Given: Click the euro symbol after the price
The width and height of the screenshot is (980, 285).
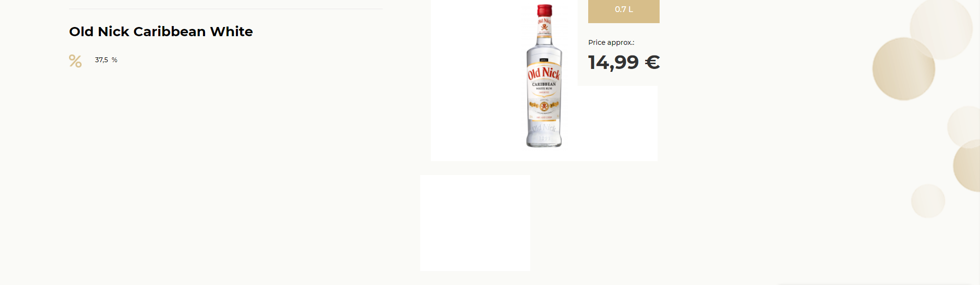Looking at the screenshot, I should (x=652, y=62).
